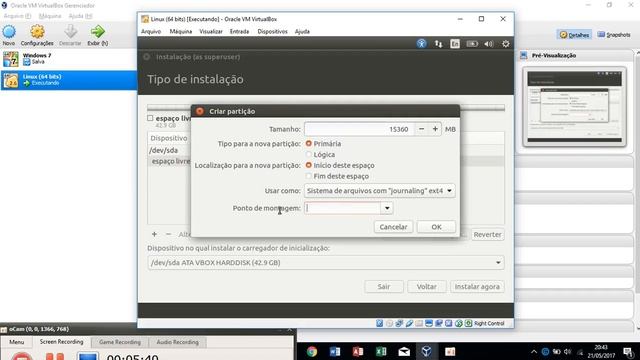Open Ajuda menu in VM window
Image resolution: width=640 pixels, height=360 pixels.
[302, 31]
